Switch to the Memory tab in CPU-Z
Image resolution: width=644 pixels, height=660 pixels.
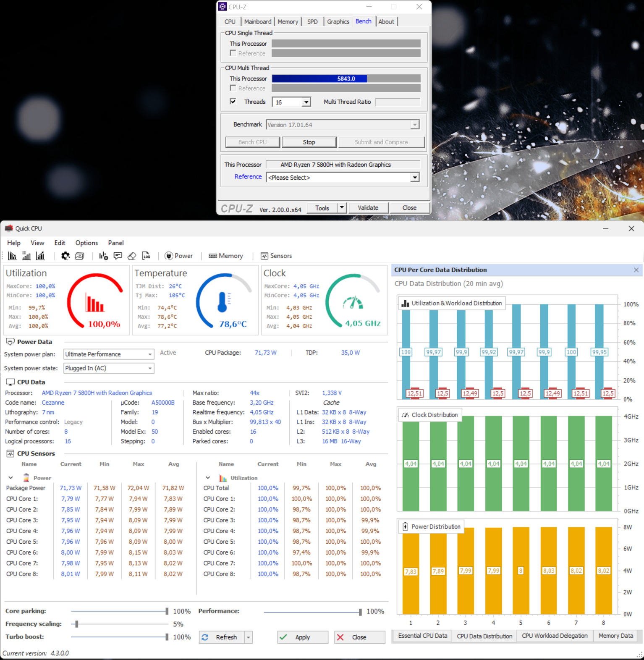(288, 21)
